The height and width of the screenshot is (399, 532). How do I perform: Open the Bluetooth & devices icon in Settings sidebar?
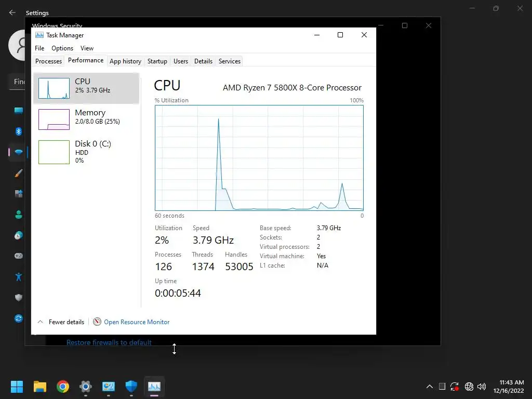(19, 131)
